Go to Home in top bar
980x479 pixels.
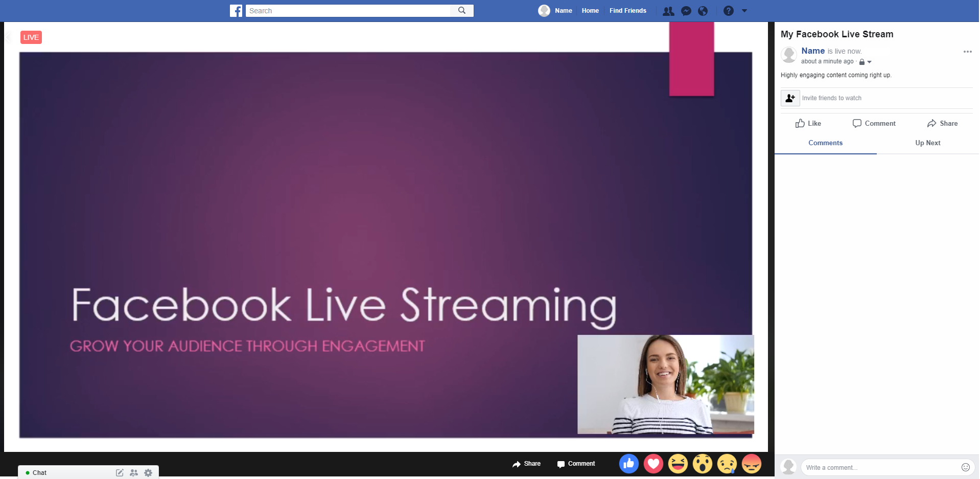tap(590, 11)
